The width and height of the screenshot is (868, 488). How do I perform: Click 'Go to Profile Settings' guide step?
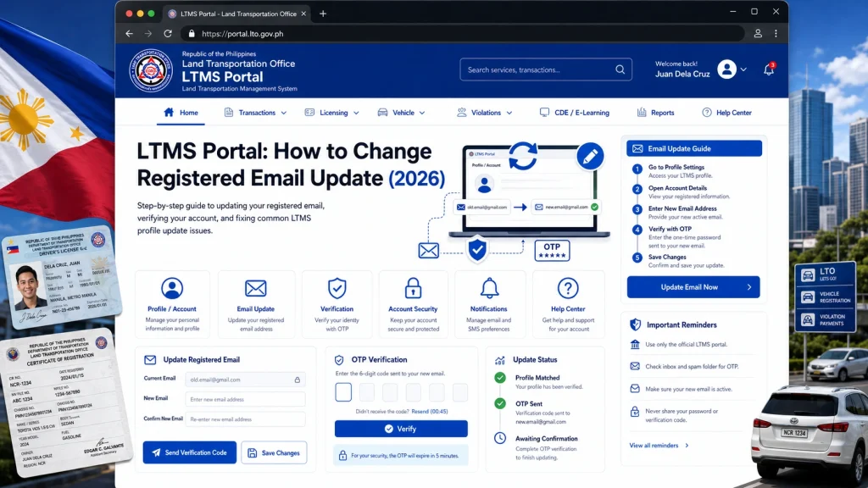pyautogui.click(x=676, y=167)
